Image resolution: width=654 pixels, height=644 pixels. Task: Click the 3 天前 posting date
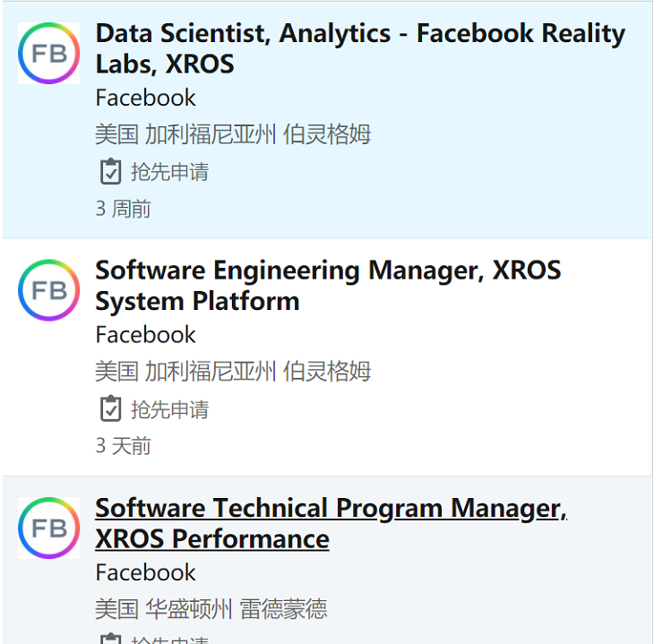pyautogui.click(x=124, y=446)
